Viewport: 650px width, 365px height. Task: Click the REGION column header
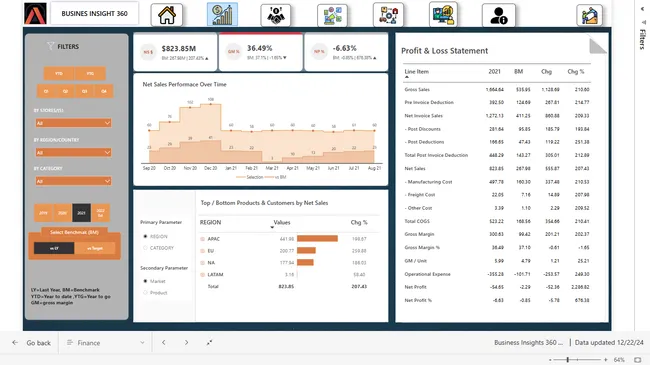point(210,222)
